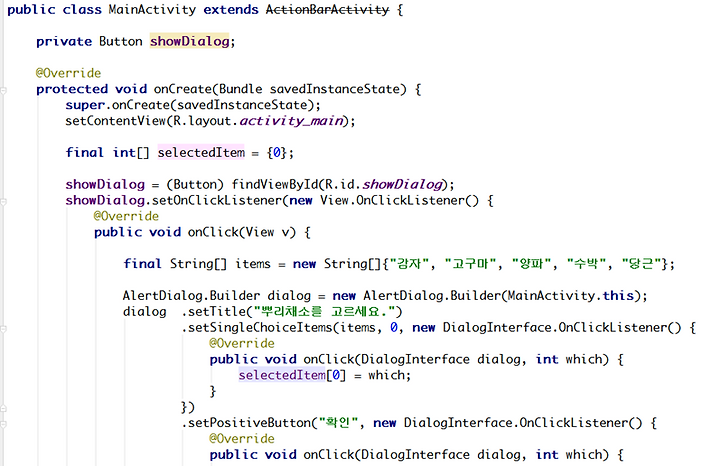
Task: Click findViewById method call
Action: click(x=275, y=185)
